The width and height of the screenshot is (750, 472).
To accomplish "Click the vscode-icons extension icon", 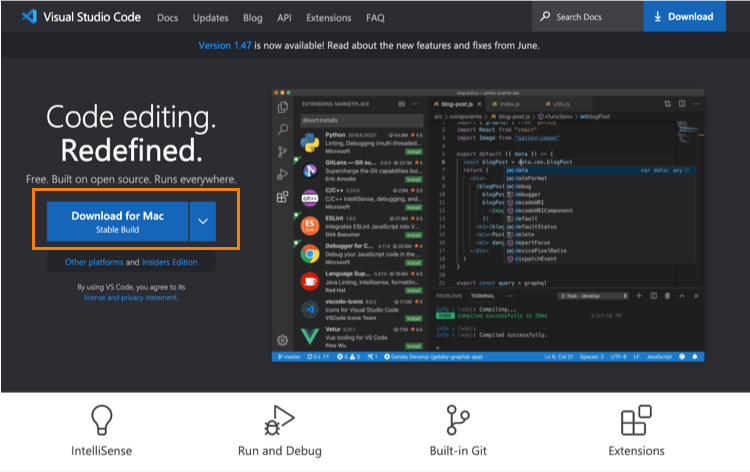I will [310, 309].
